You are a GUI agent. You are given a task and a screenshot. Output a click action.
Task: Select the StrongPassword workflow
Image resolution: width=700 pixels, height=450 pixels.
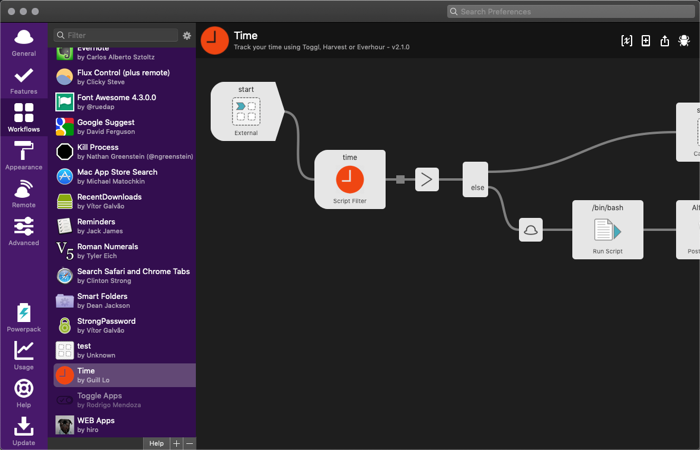[x=125, y=325]
